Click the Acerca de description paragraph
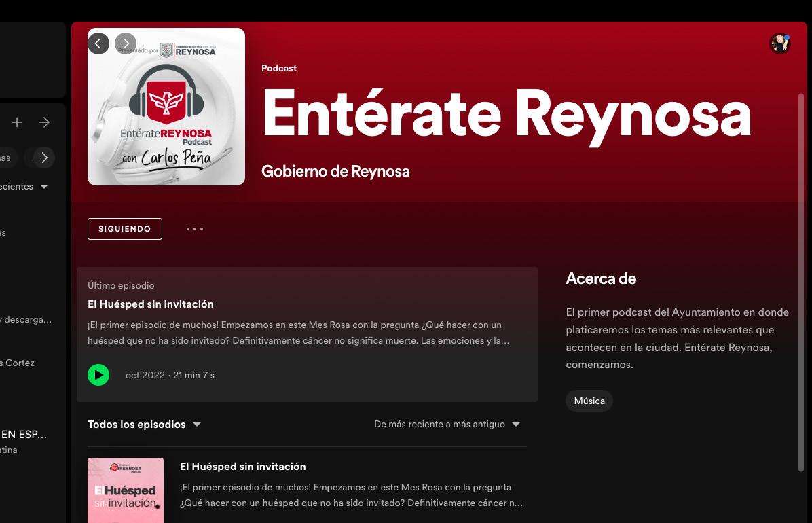Screen dimensions: 812x523 678,338
